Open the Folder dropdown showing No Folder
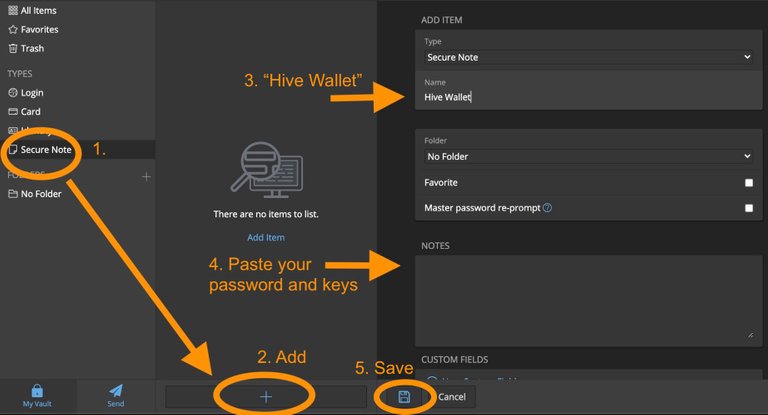 (x=588, y=156)
